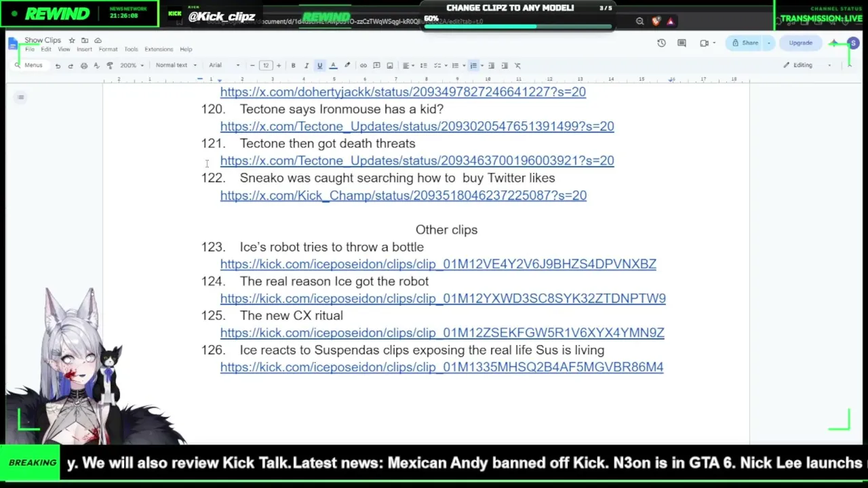The image size is (868, 488).
Task: Open the text alignment dropdown
Action: [x=407, y=66]
